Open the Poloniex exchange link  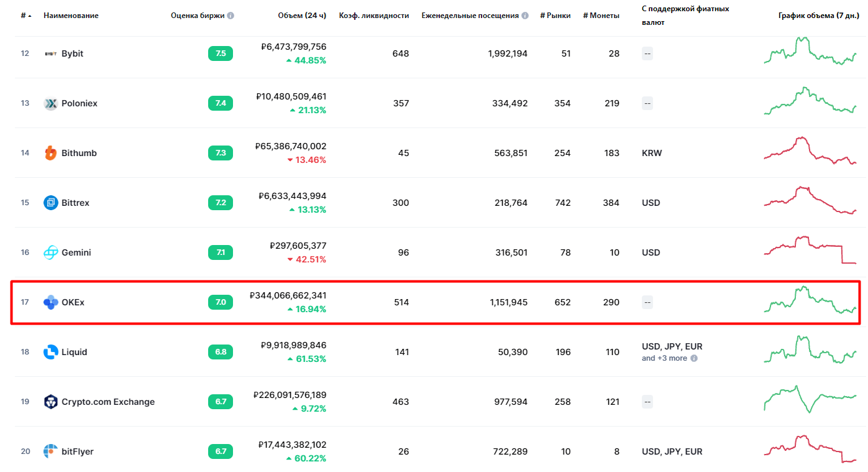point(80,103)
